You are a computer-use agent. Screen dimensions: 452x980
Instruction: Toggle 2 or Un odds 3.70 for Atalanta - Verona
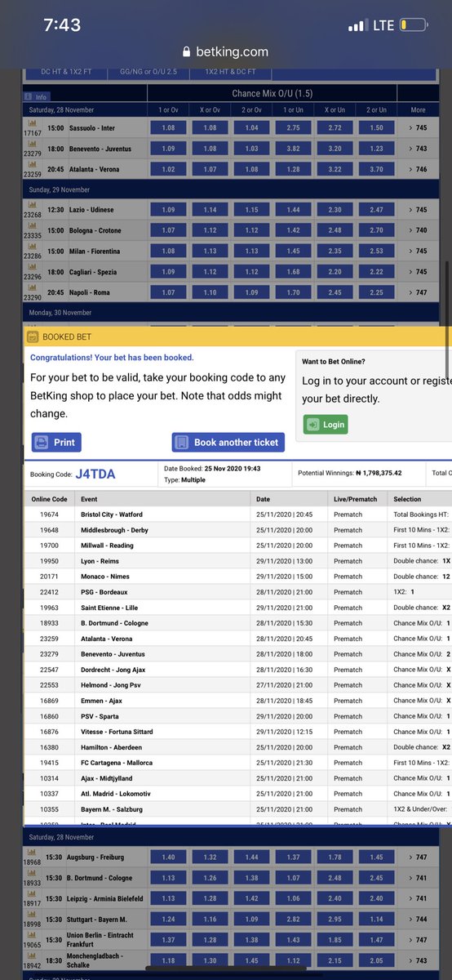pos(376,169)
